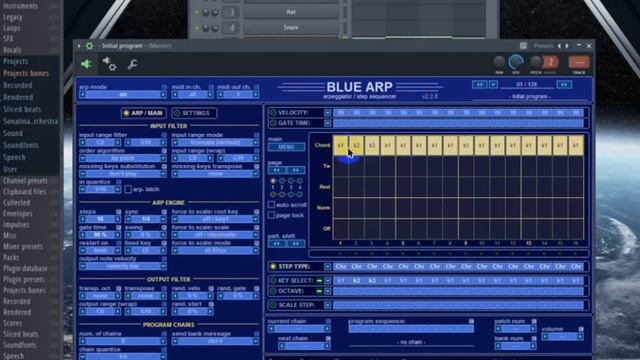Image resolution: width=640 pixels, height=360 pixels.
Task: Switch to ARP / MAIN tab
Action: pyautogui.click(x=144, y=113)
